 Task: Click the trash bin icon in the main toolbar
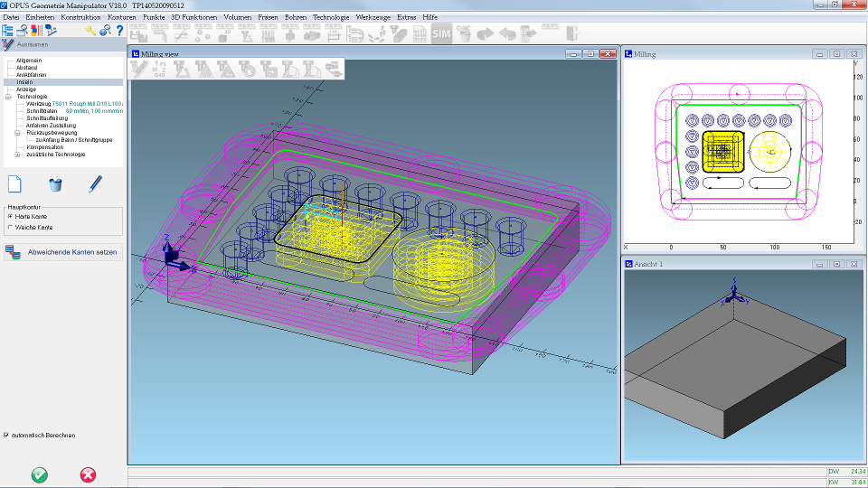pos(464,33)
